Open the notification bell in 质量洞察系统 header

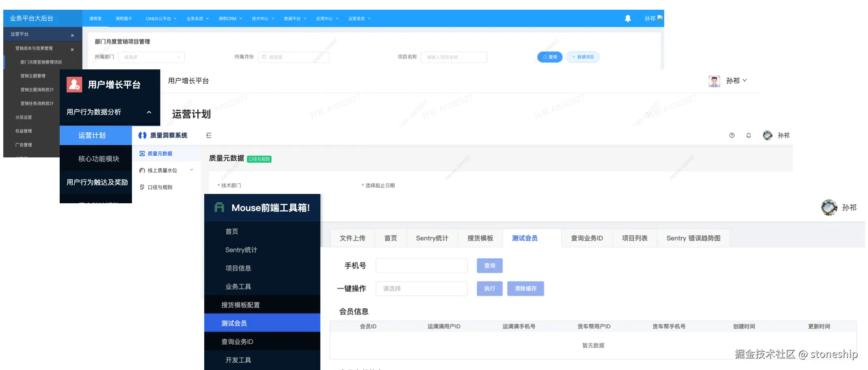point(749,136)
